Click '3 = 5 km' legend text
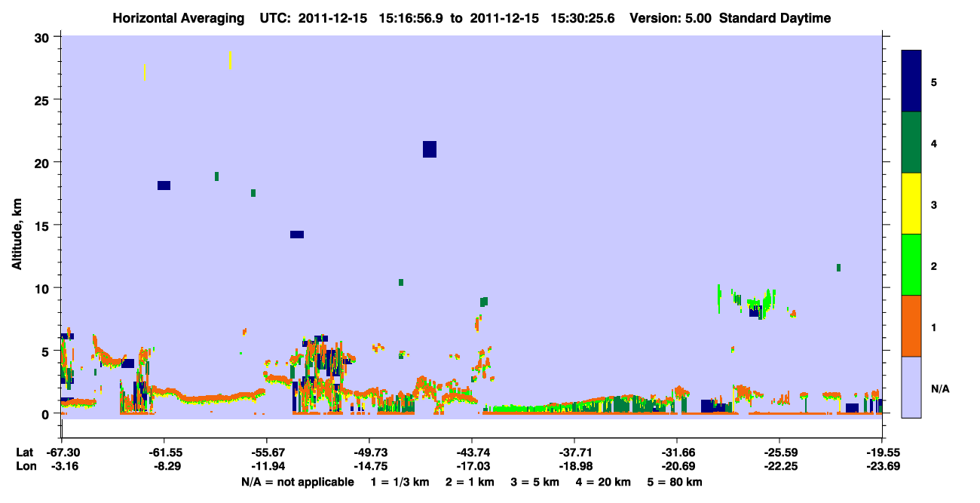 pos(534,482)
